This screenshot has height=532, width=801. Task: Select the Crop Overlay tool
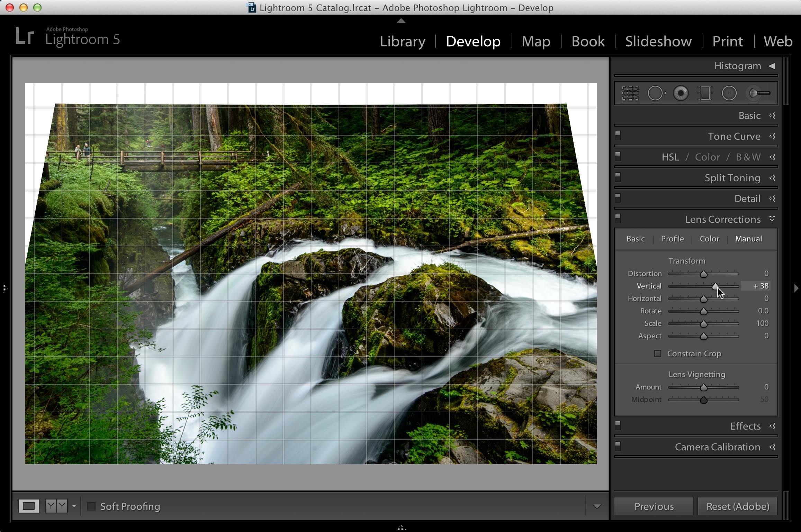click(630, 93)
